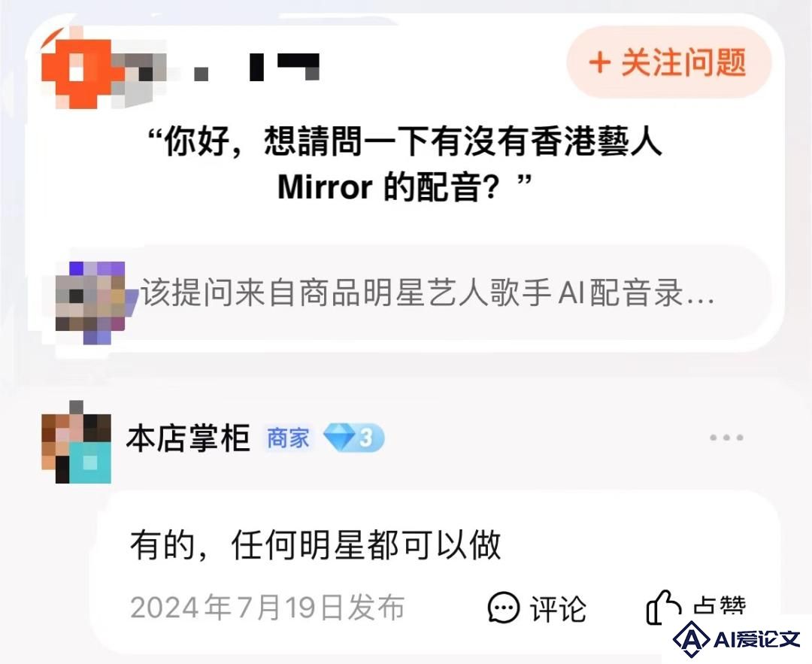Tap the blue diamond level 3 badge

click(x=353, y=438)
